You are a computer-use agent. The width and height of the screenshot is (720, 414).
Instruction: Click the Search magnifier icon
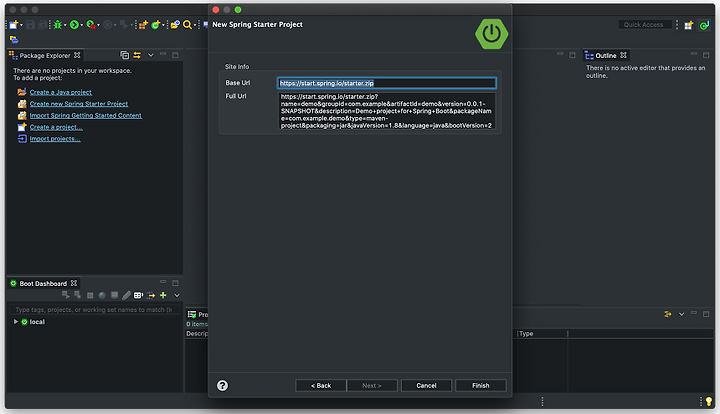tap(187, 25)
